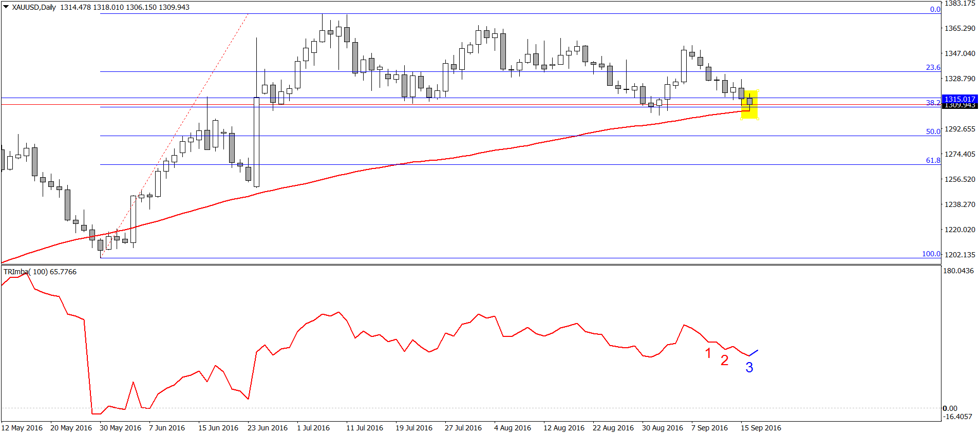Click the 27 Jul 2016 date label
The width and height of the screenshot is (980, 435).
463,428
